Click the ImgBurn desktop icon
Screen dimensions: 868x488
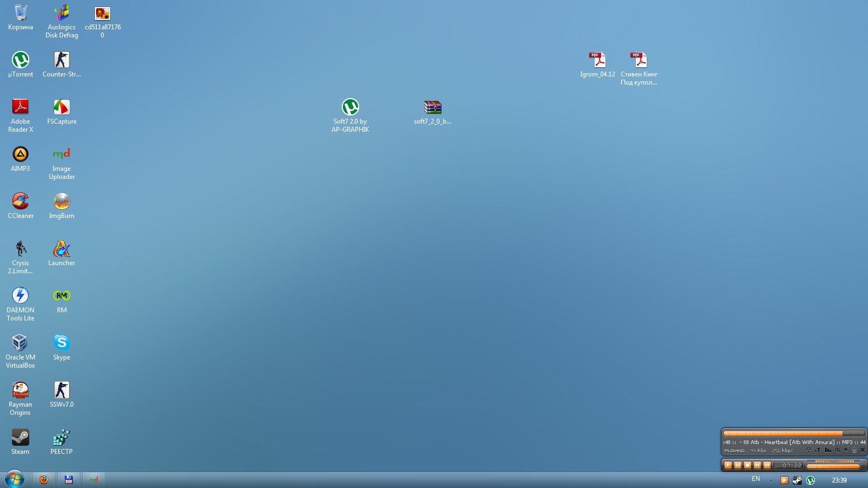[61, 202]
